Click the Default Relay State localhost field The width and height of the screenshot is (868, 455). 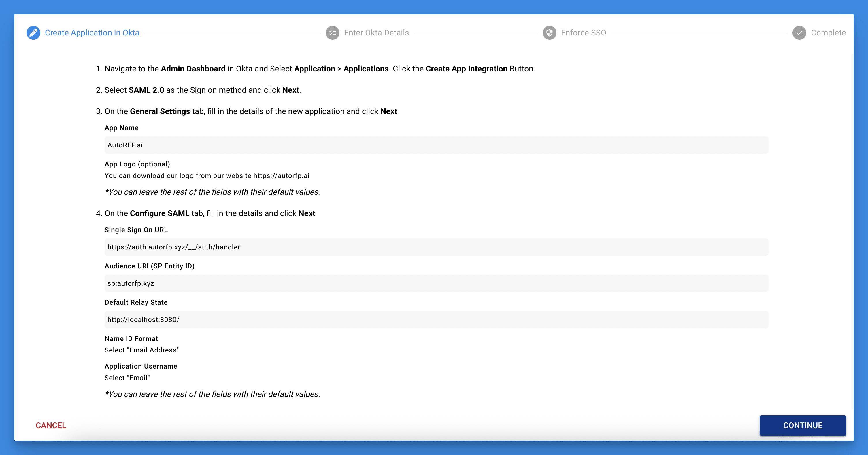point(436,320)
